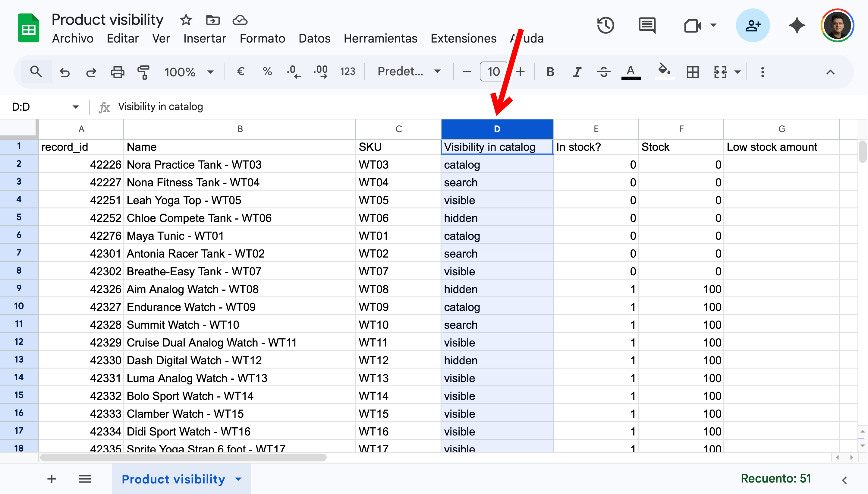Open the comments icon
The height and width of the screenshot is (494, 868).
click(x=647, y=25)
